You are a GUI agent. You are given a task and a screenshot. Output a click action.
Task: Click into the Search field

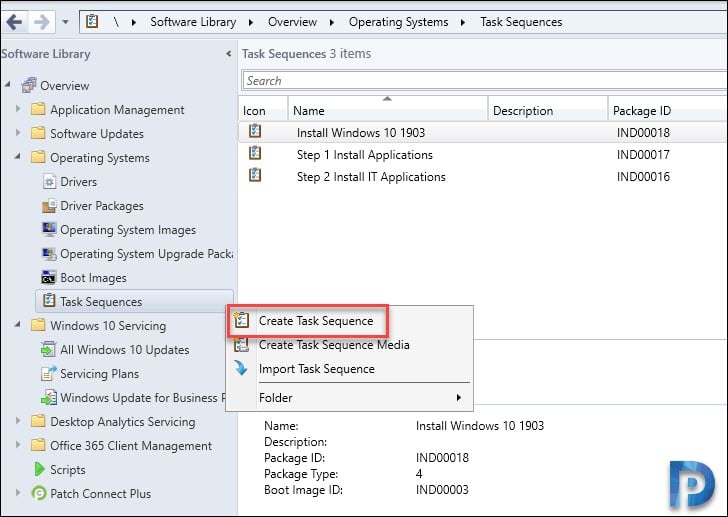[484, 81]
